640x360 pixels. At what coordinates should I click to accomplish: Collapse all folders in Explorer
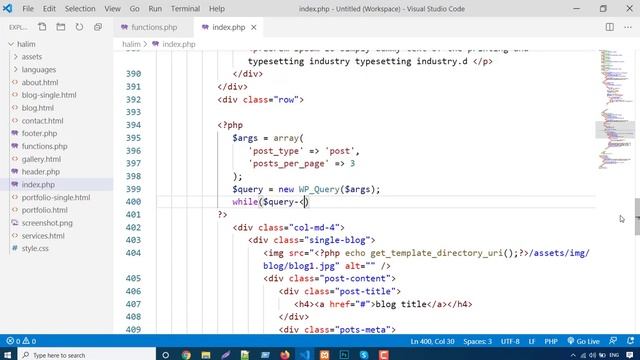pyautogui.click(x=98, y=27)
